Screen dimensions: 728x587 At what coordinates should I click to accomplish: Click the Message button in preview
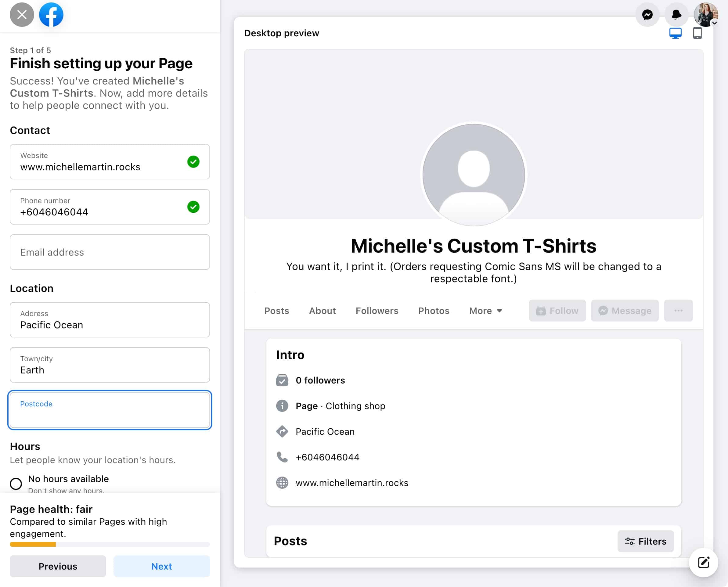(x=625, y=311)
